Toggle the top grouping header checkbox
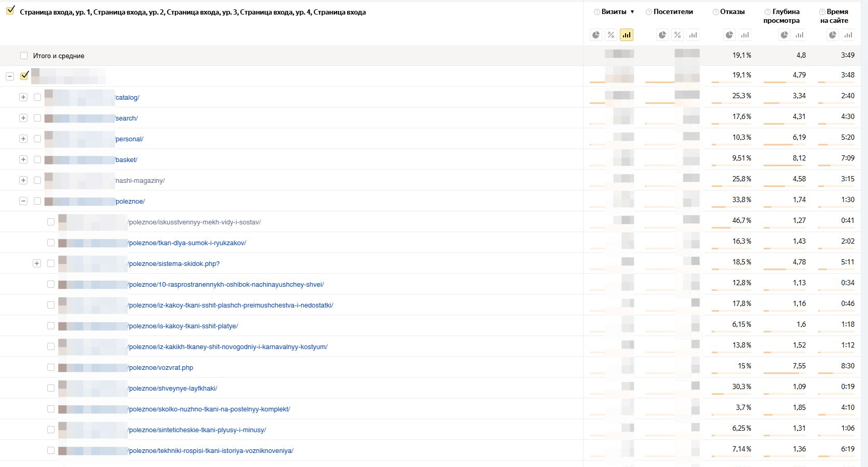Viewport: 868px width, 467px height. click(10, 10)
